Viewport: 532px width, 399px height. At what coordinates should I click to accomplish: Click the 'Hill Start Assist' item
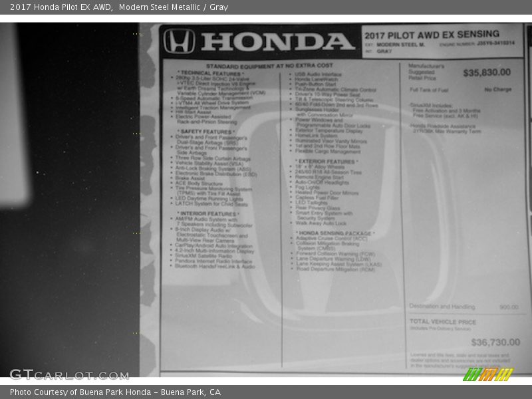coord(193,112)
